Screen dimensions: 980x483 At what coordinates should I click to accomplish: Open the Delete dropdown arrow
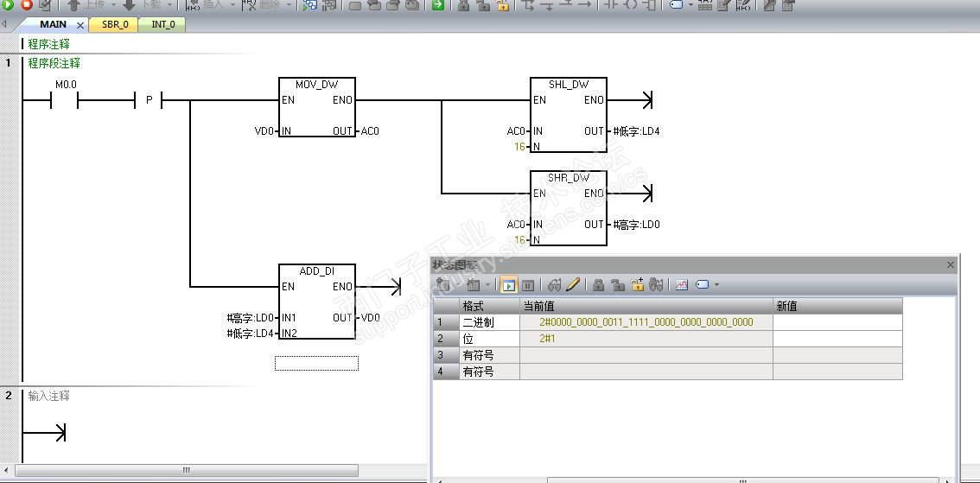pyautogui.click(x=288, y=5)
